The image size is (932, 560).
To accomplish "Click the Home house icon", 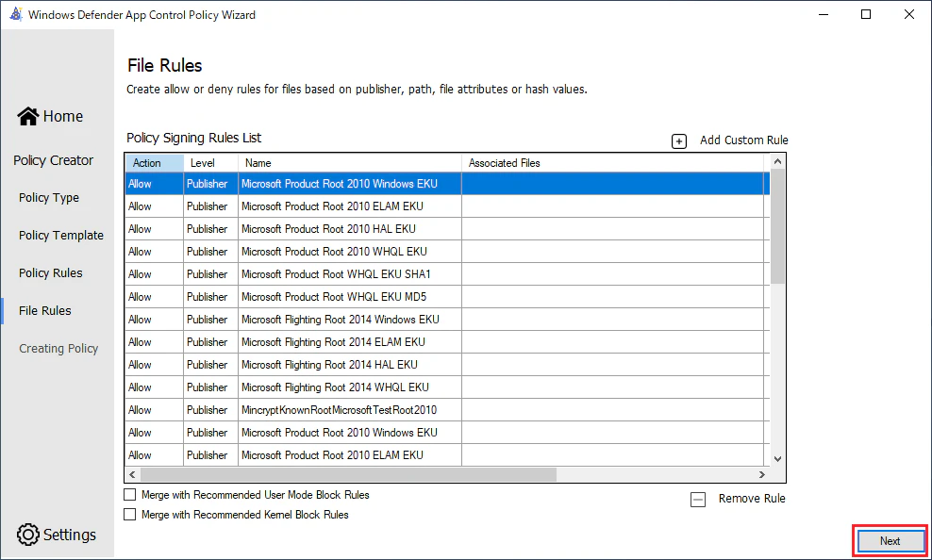I will (x=28, y=116).
